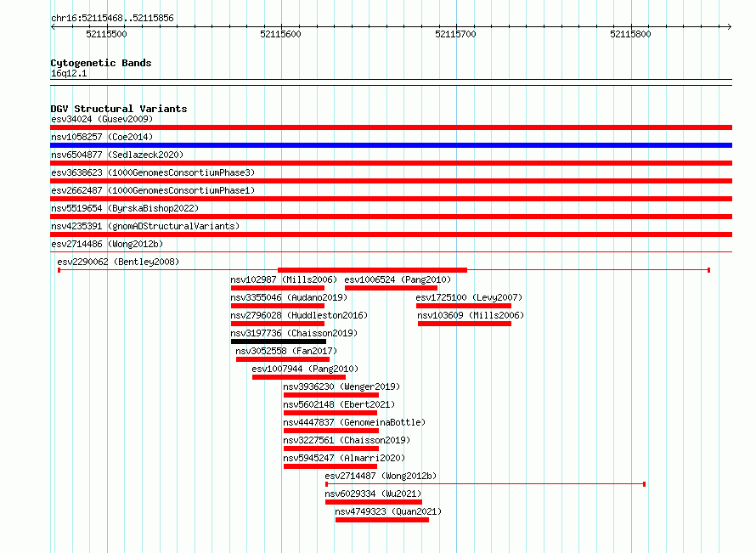756x553 pixels.
Task: Click the 52115500 ruler position label
Action: 106,34
